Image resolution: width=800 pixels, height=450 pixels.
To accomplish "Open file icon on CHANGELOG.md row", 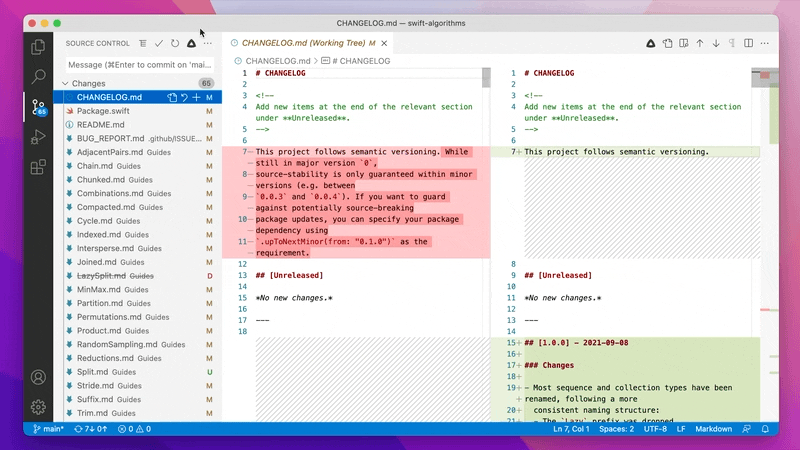I will click(172, 97).
